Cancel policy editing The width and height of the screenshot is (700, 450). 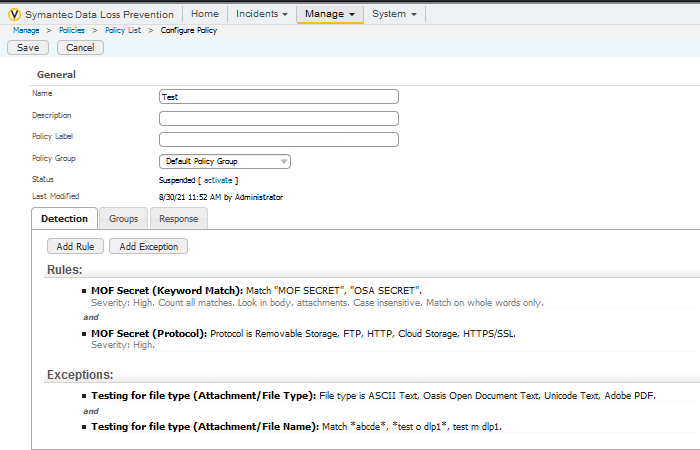80,48
